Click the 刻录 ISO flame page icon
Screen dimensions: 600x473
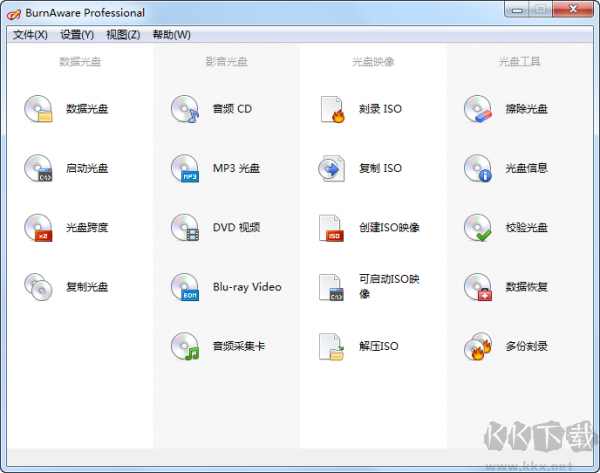(332, 109)
